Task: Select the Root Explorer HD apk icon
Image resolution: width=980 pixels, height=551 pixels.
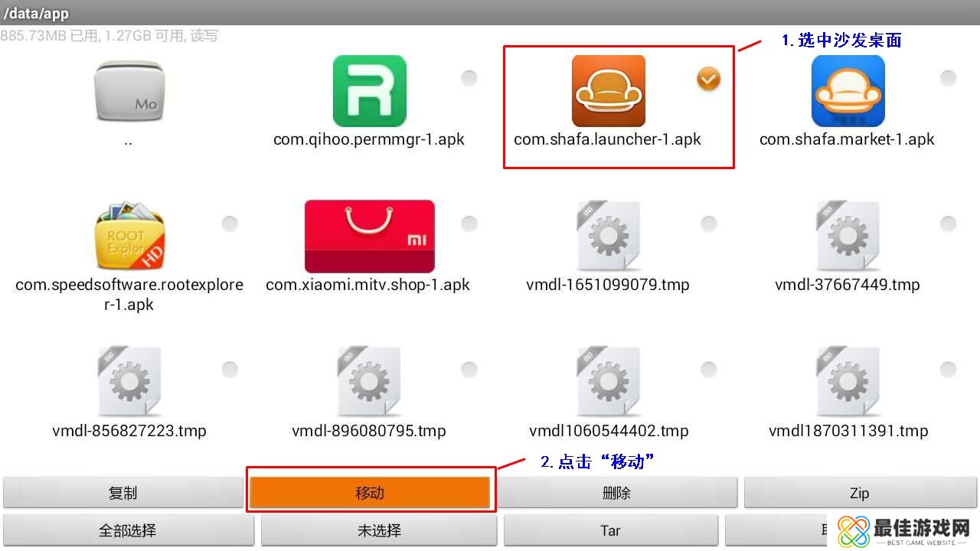Action: pos(129,236)
